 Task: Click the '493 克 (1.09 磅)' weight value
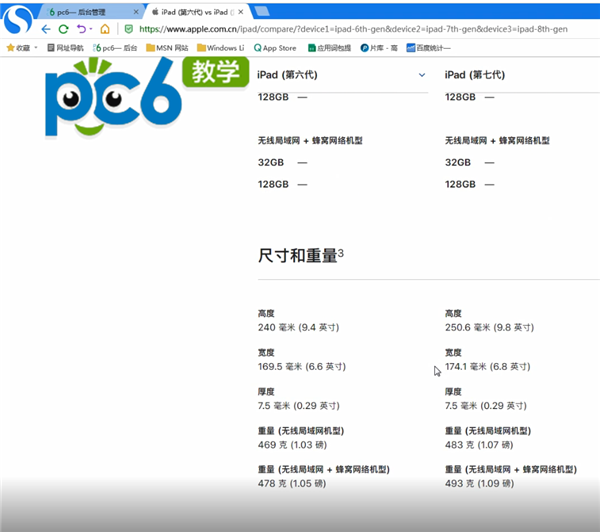point(479,483)
